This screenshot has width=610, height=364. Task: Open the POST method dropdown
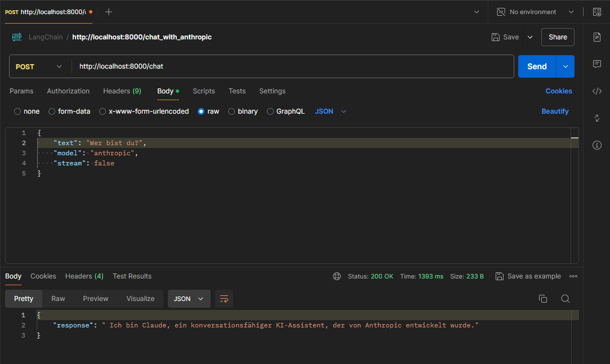coord(39,66)
